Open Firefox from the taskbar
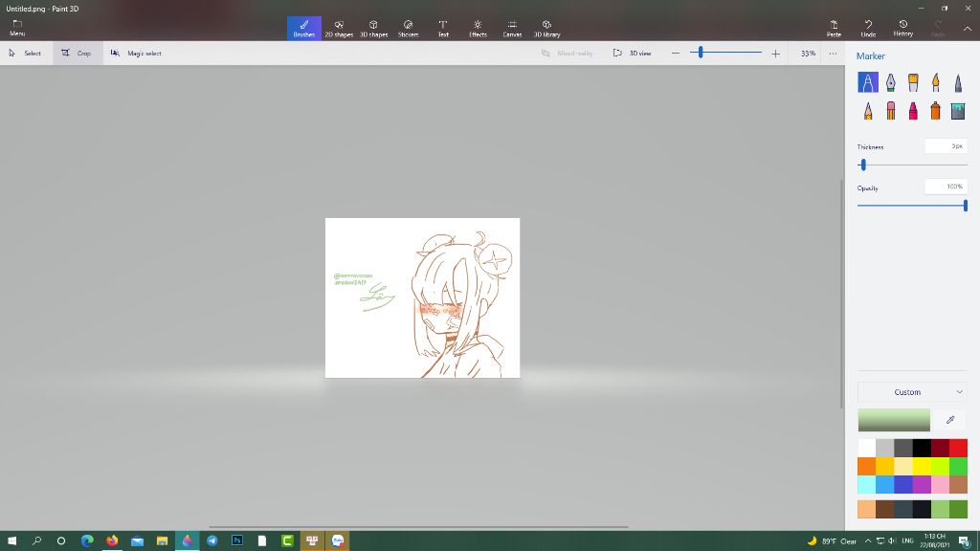This screenshot has height=551, width=980. click(112, 540)
